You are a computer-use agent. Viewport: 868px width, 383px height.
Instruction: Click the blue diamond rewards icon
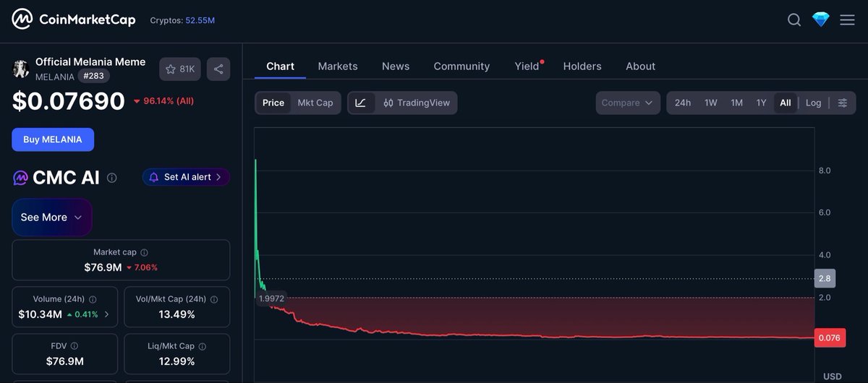coord(820,20)
